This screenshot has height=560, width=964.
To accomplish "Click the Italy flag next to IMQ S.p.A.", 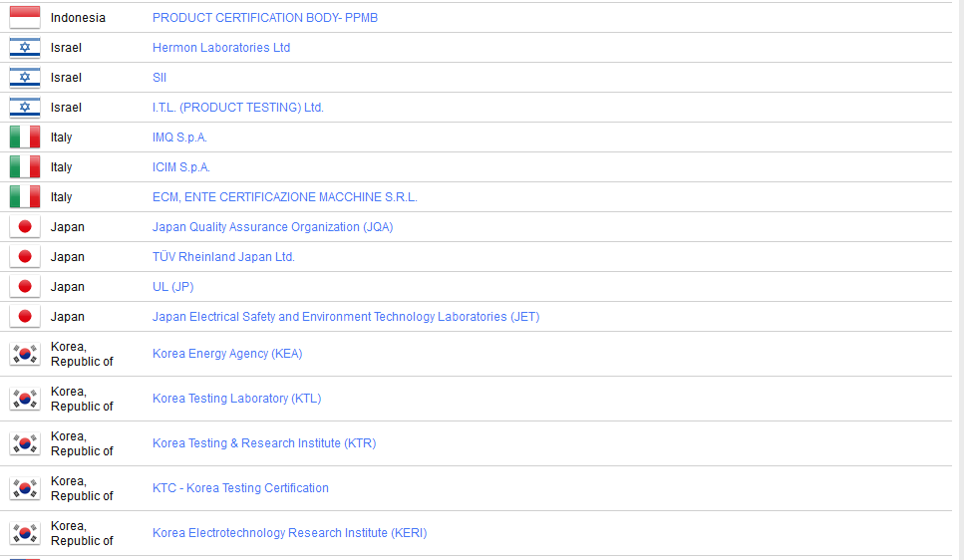I will pyautogui.click(x=25, y=138).
